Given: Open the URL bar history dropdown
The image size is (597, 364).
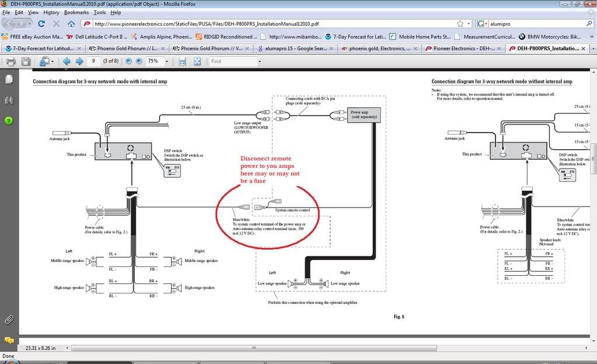Looking at the screenshot, I should click(x=469, y=23).
